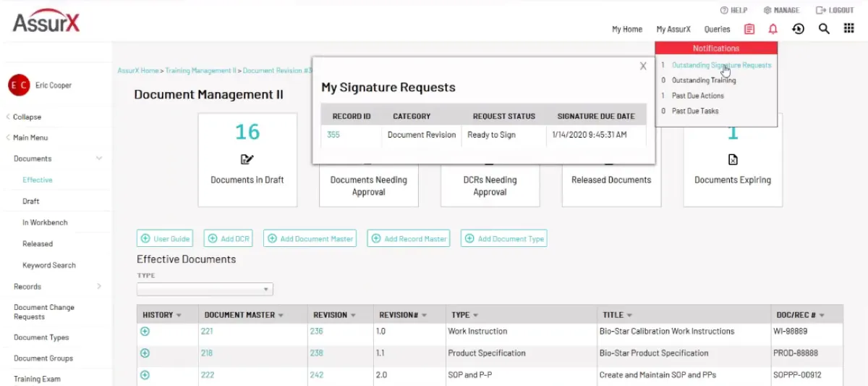The height and width of the screenshot is (386, 868).
Task: Open the Queries menu
Action: (717, 30)
